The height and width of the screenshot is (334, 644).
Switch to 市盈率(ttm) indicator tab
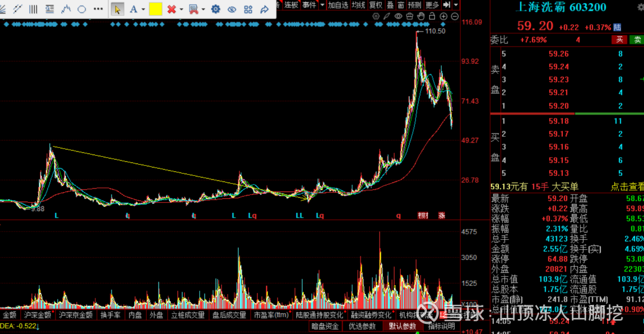pyautogui.click(x=271, y=315)
